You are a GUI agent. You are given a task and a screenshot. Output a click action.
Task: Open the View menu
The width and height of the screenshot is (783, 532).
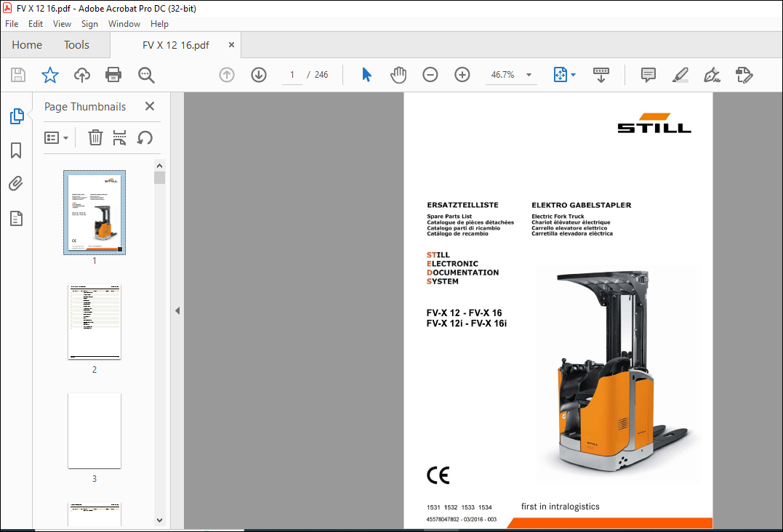[62, 24]
